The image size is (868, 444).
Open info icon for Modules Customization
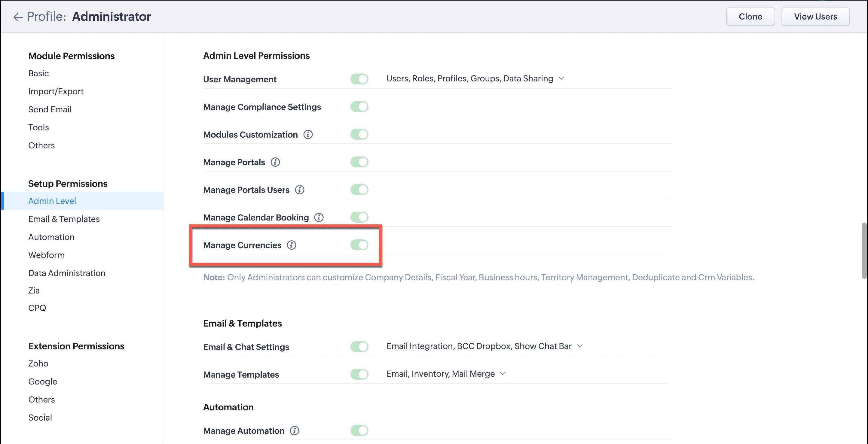tap(308, 135)
